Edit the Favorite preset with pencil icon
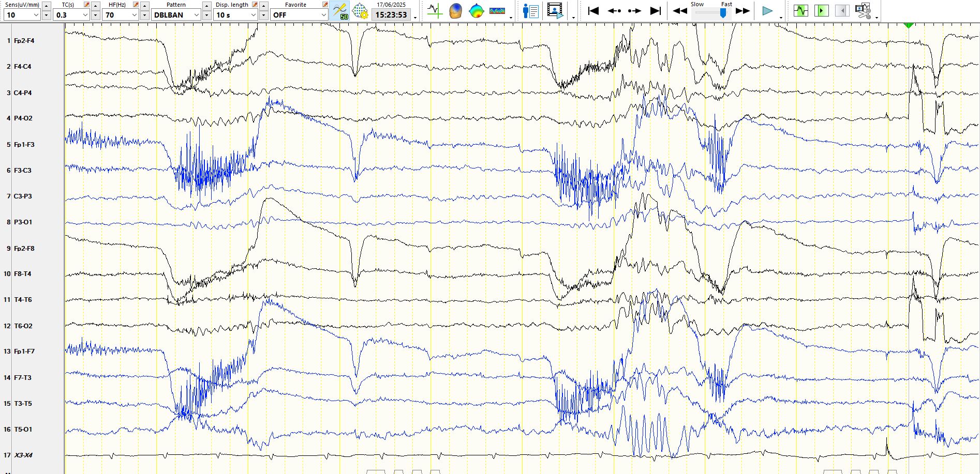This screenshot has width=980, height=474. 325,5
